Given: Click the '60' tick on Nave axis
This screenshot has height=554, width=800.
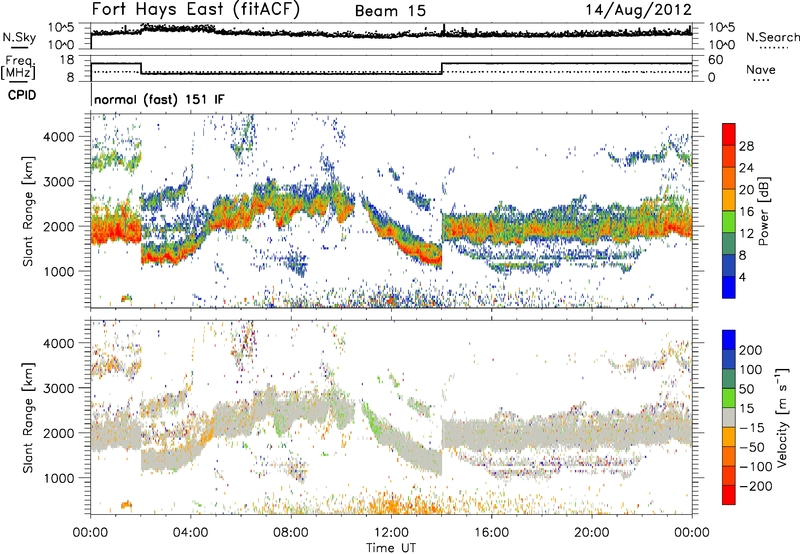Looking at the screenshot, I should pyautogui.click(x=716, y=60).
